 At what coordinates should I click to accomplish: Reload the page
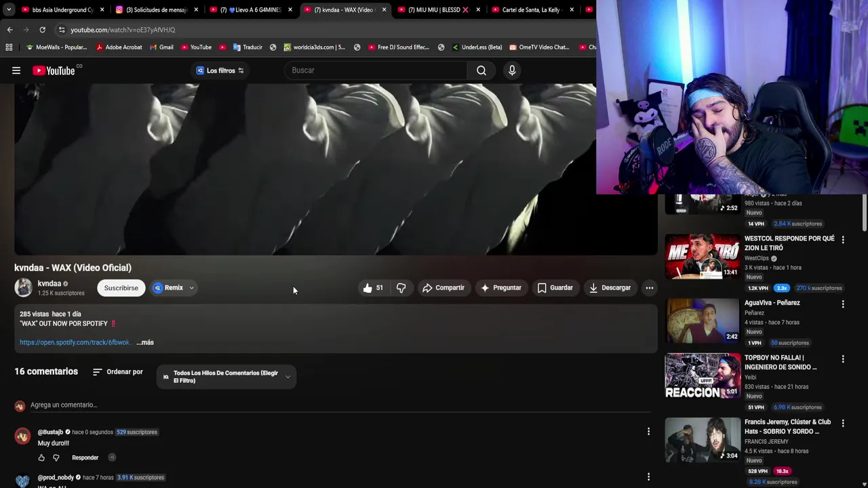pyautogui.click(x=42, y=30)
